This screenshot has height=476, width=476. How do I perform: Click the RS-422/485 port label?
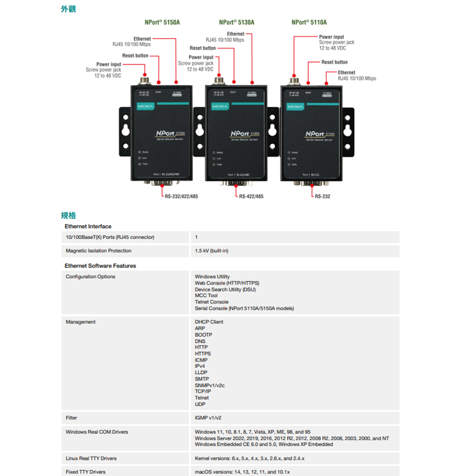click(x=251, y=196)
